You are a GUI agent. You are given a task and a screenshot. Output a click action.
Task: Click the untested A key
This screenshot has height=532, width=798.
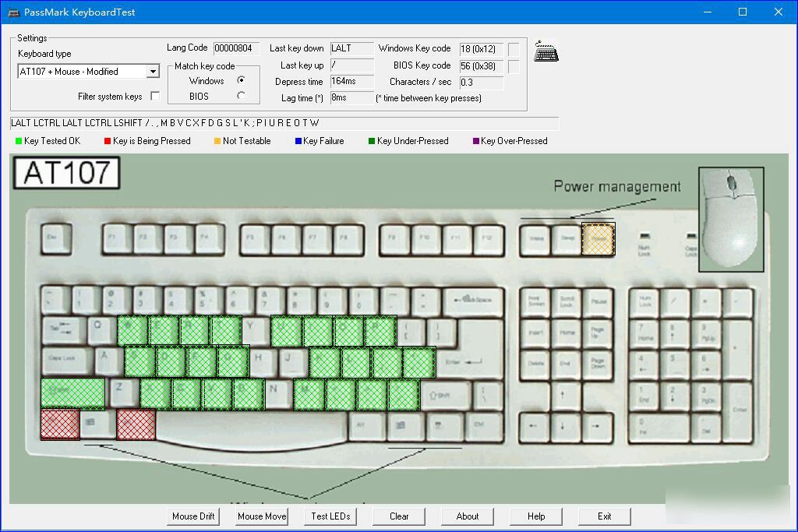tap(108, 361)
